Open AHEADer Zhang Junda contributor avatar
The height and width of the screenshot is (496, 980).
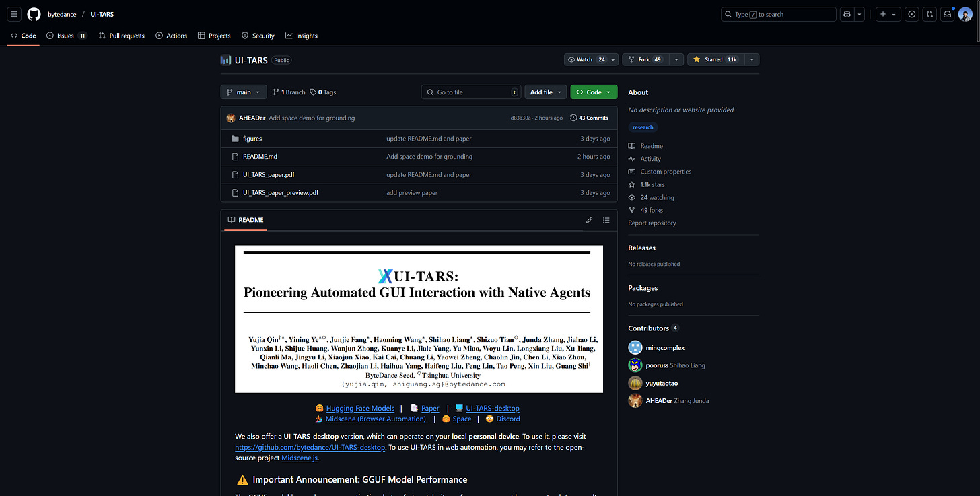tap(635, 401)
